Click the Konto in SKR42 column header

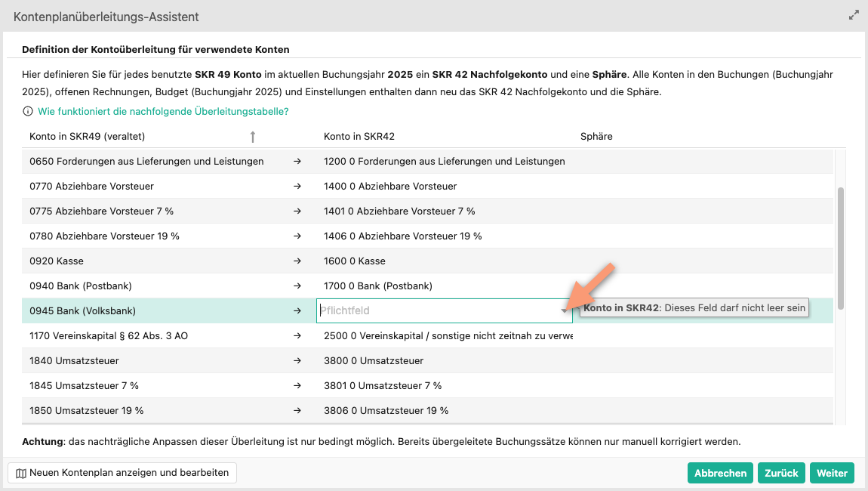coord(359,136)
